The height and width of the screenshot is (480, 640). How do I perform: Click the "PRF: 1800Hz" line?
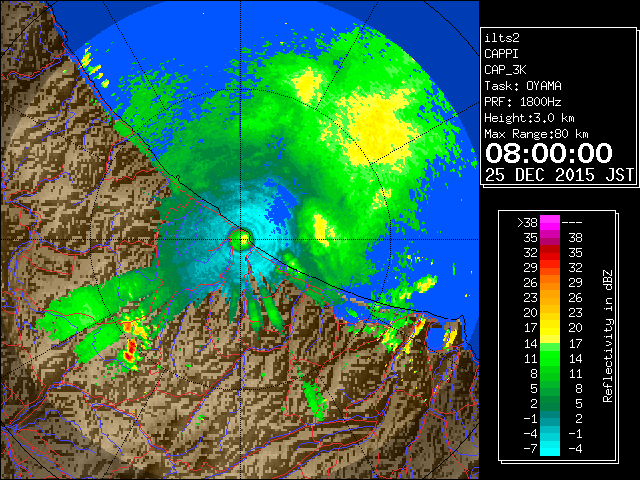pyautogui.click(x=523, y=102)
